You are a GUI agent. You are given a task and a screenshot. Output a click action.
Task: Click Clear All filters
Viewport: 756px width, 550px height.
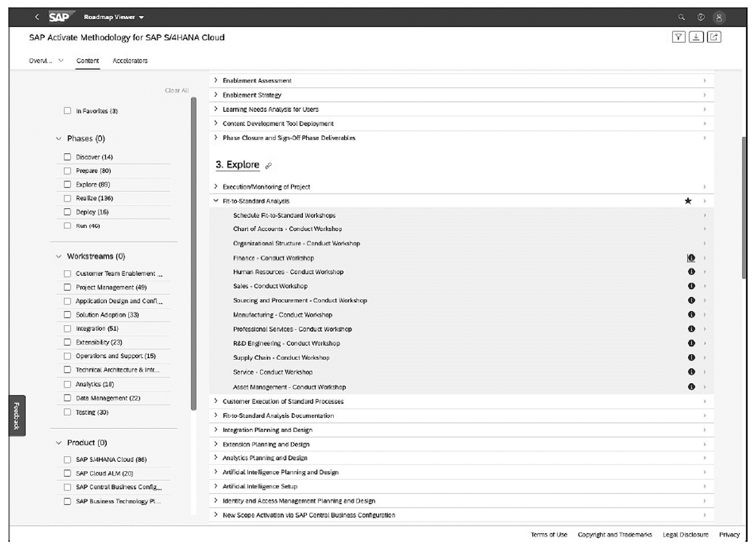(176, 91)
